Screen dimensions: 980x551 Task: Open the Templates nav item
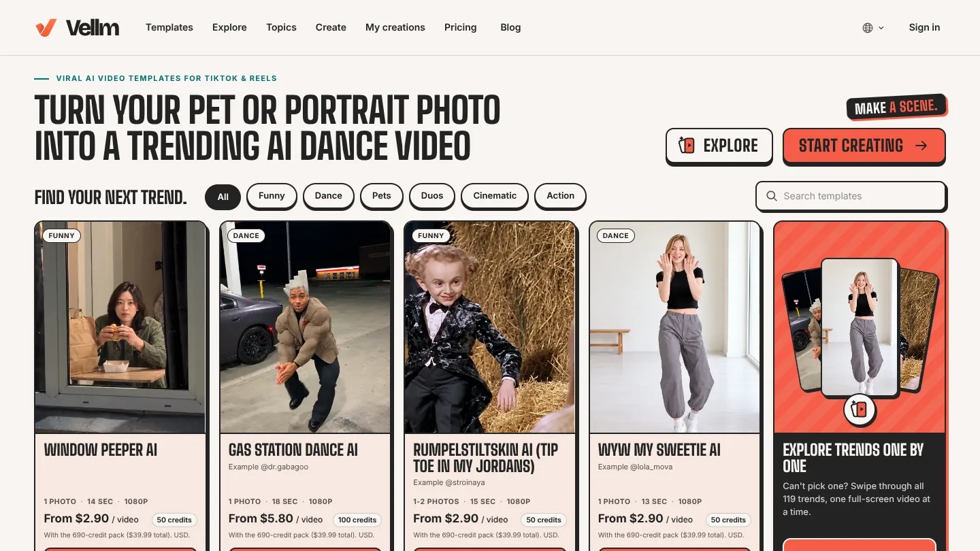click(x=169, y=27)
